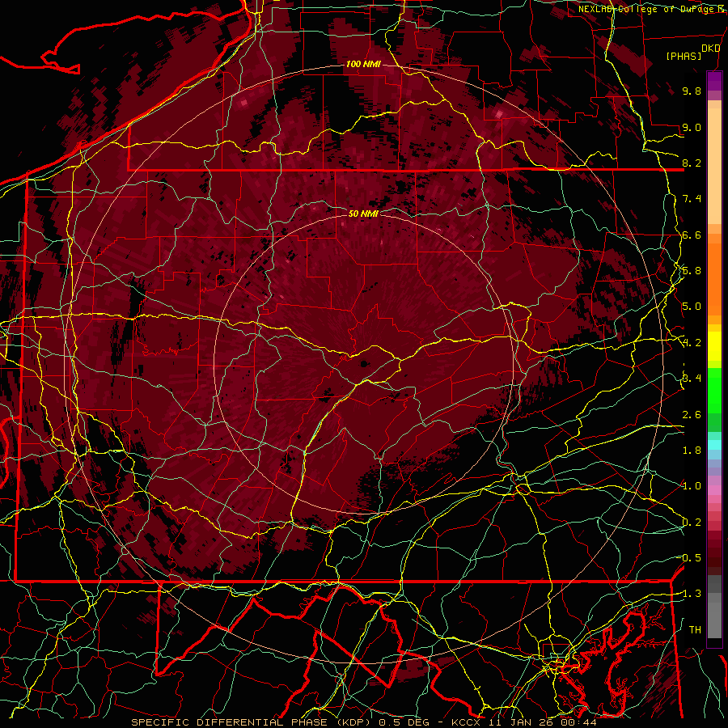
Task: Select the 7.4 scale label
Action: pyautogui.click(x=692, y=199)
